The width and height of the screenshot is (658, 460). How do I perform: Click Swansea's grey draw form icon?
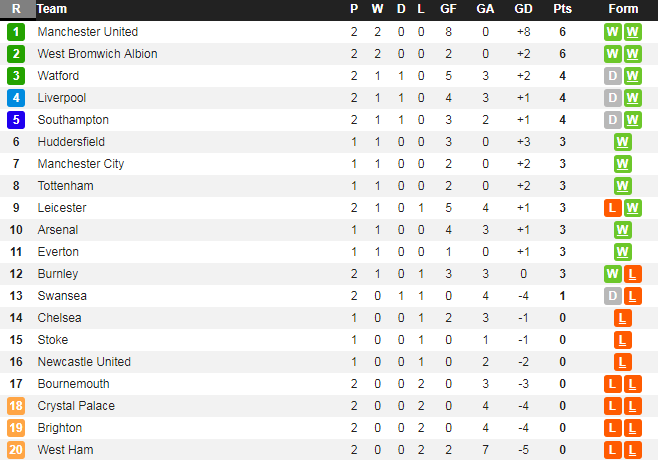613,296
